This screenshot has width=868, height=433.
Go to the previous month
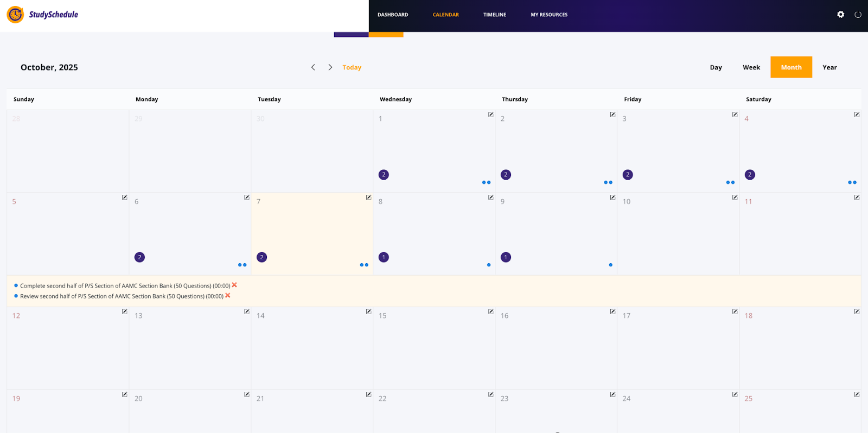(x=313, y=67)
